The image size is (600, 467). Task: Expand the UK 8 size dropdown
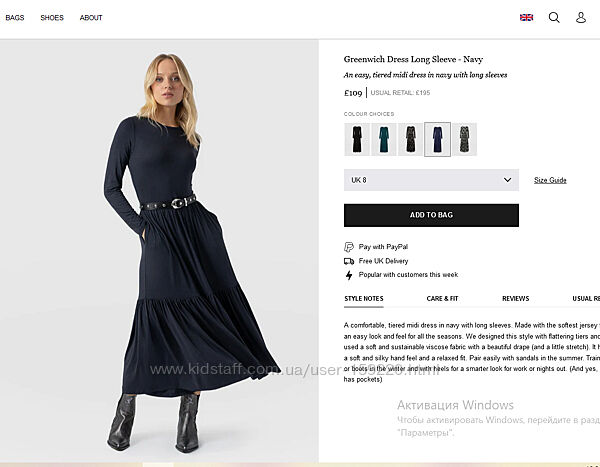tap(431, 180)
